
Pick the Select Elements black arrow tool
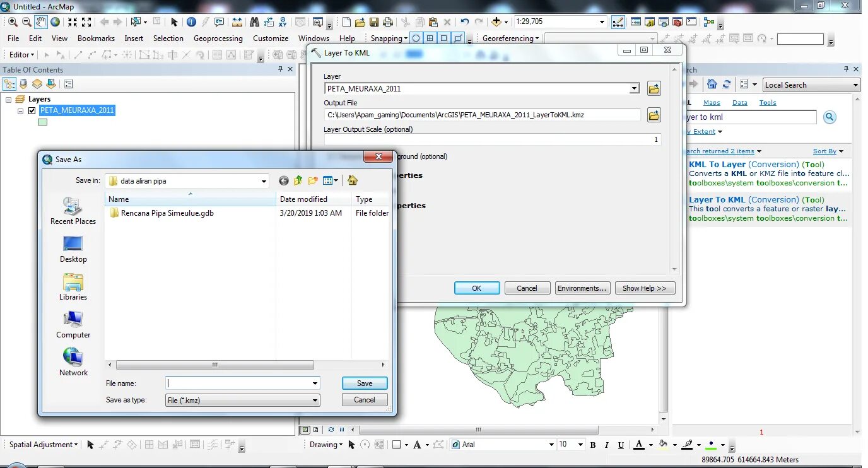tap(175, 22)
